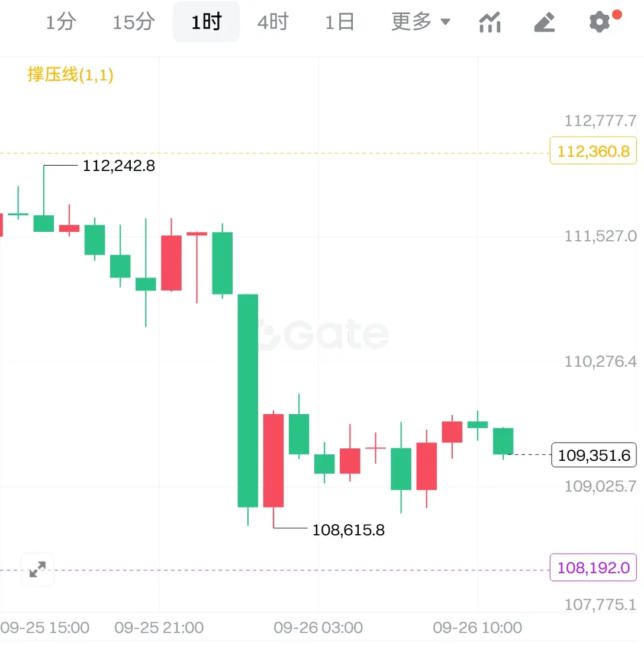Viewport: 644px width, 646px height.
Task: Click the large green drop candlestick
Action: [248, 400]
